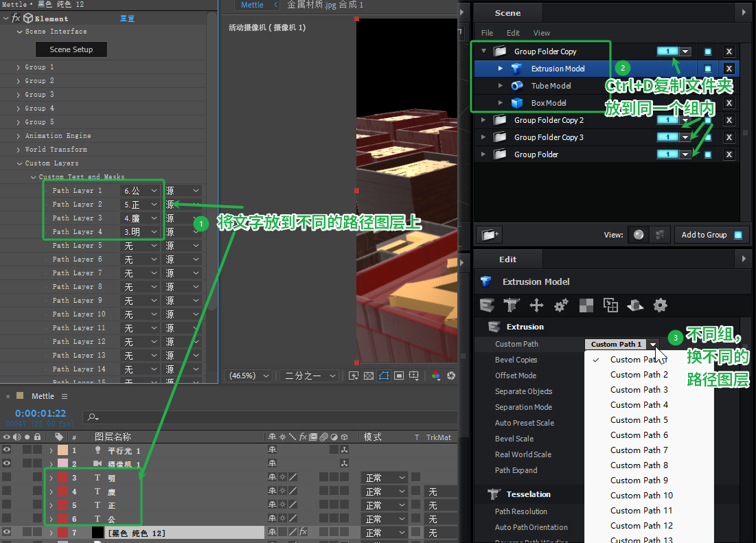
Task: Open the gears Animation icon in Edit toolbar
Action: 561,305
